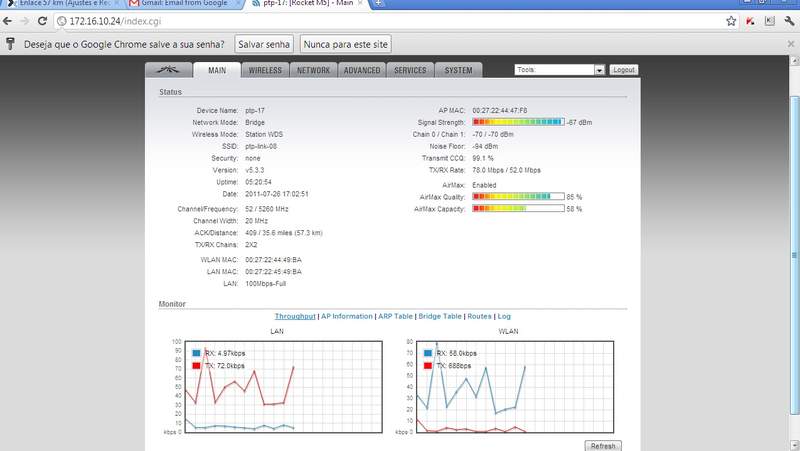Click the Wireless Mode value Station WDS
The height and width of the screenshot is (451, 800).
[x=264, y=134]
